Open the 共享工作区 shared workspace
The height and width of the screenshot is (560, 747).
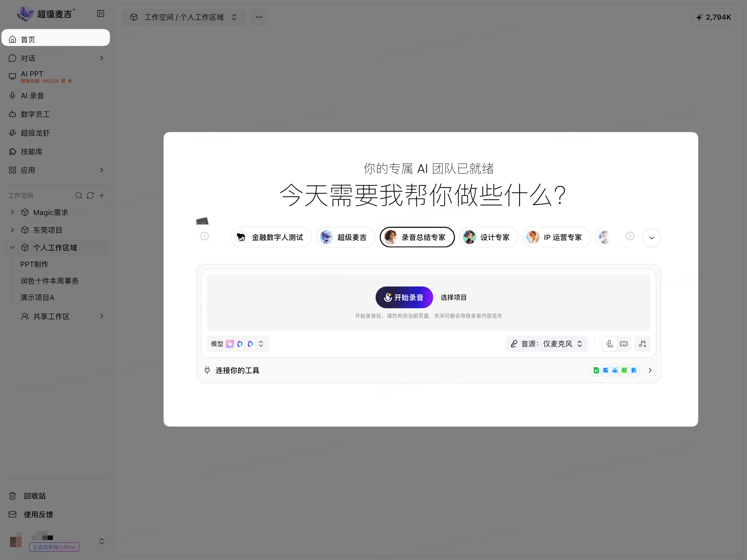click(x=51, y=317)
